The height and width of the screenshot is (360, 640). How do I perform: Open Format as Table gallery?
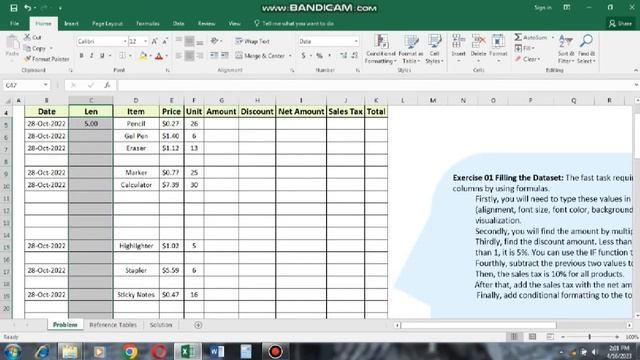tap(411, 49)
